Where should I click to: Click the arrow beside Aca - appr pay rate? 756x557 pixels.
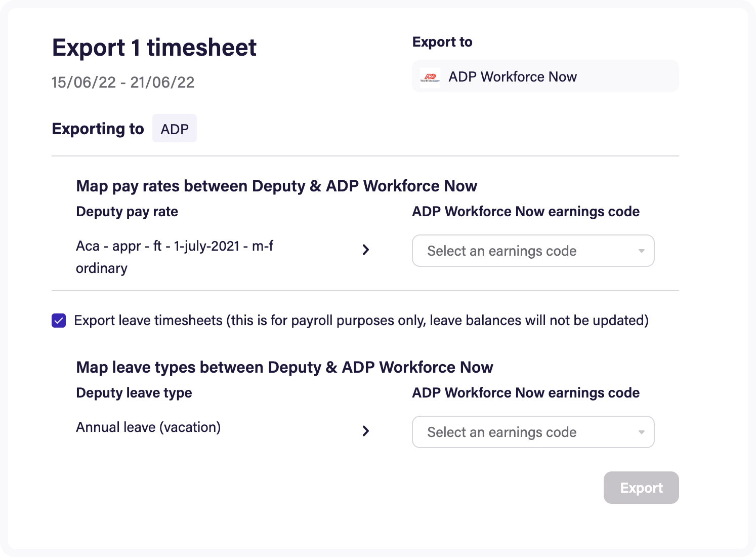[x=366, y=250]
